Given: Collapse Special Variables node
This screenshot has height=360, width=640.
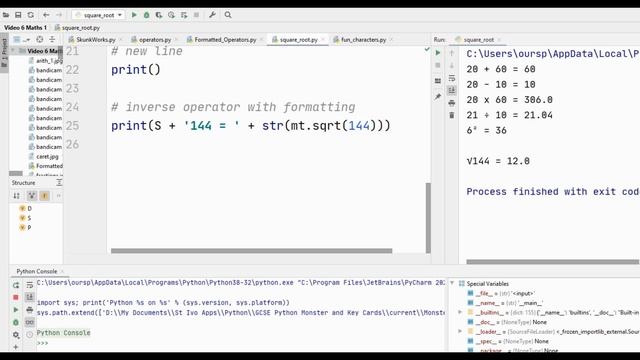Looking at the screenshot, I should point(452,283).
